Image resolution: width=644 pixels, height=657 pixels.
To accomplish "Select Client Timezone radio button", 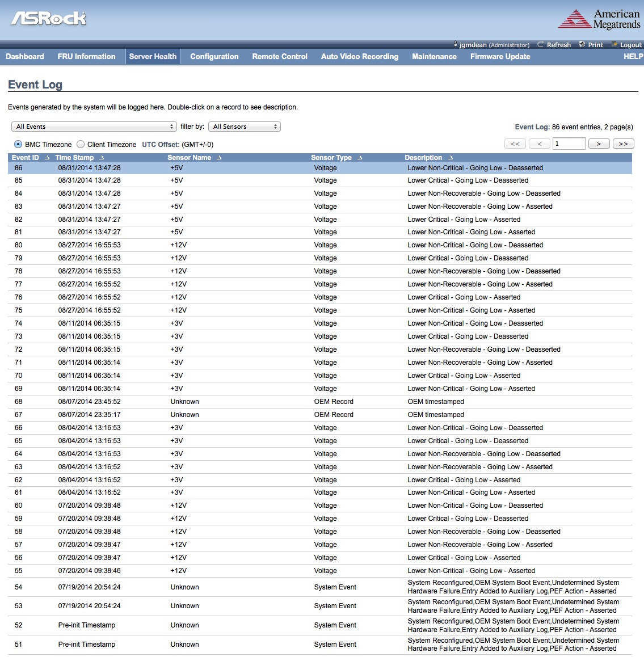I will click(81, 144).
